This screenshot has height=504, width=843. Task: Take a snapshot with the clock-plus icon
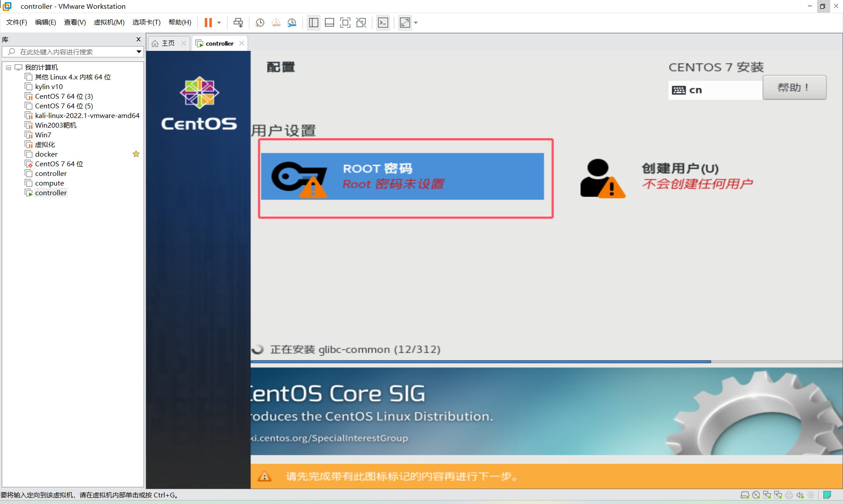tap(260, 23)
